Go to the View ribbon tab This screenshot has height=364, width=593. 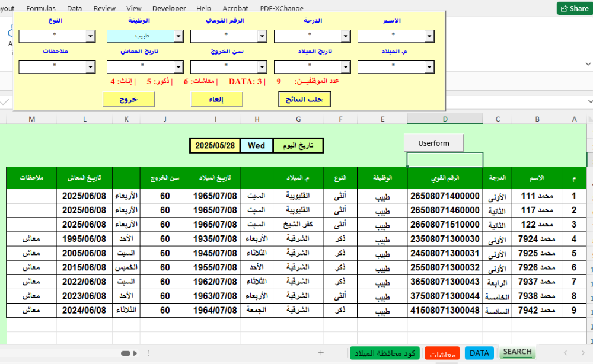(134, 8)
